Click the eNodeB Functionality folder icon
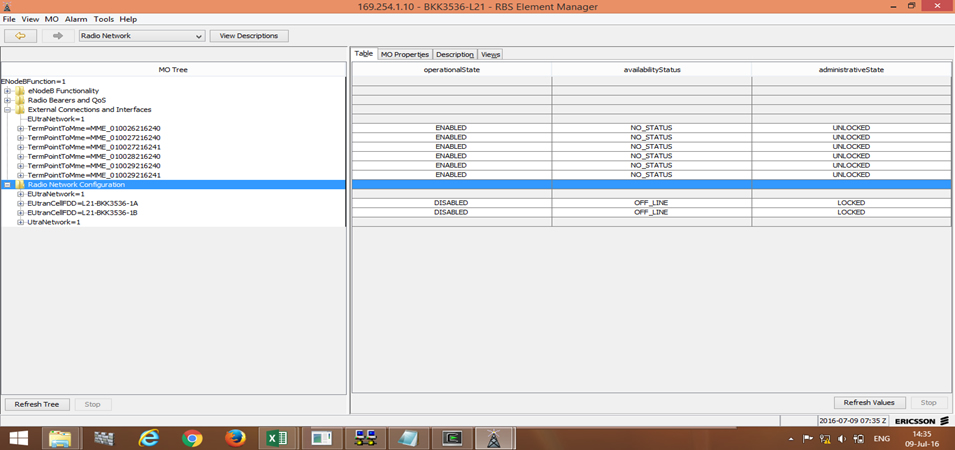The width and height of the screenshot is (955, 450). click(x=20, y=91)
